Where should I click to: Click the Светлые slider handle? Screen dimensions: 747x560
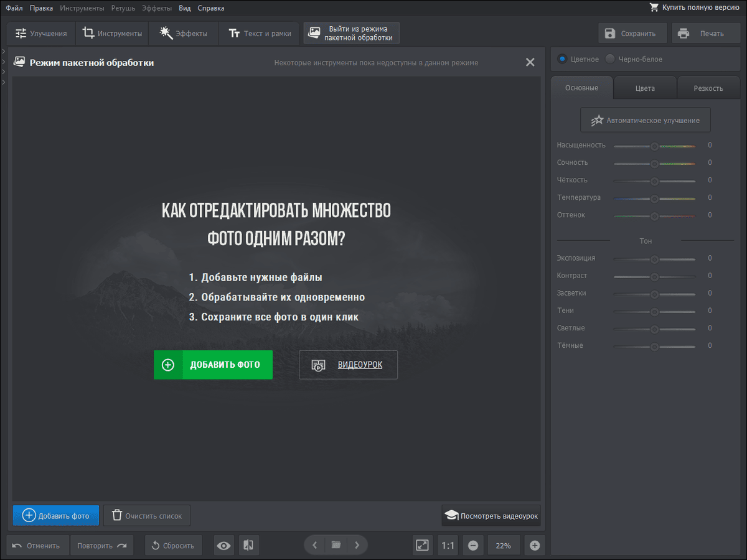(654, 329)
